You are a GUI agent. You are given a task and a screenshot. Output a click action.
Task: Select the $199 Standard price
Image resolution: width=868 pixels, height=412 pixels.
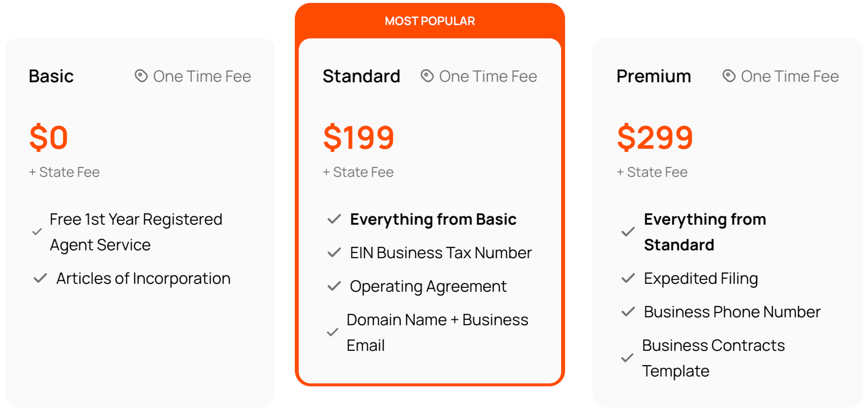[359, 138]
